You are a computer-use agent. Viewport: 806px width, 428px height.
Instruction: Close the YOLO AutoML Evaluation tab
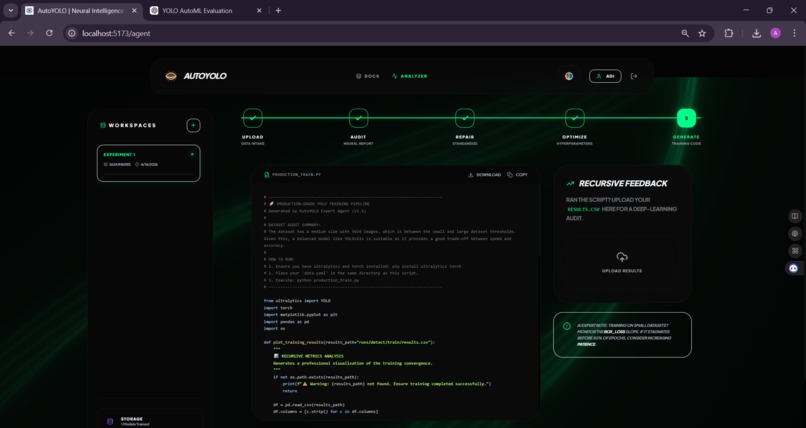[259, 11]
